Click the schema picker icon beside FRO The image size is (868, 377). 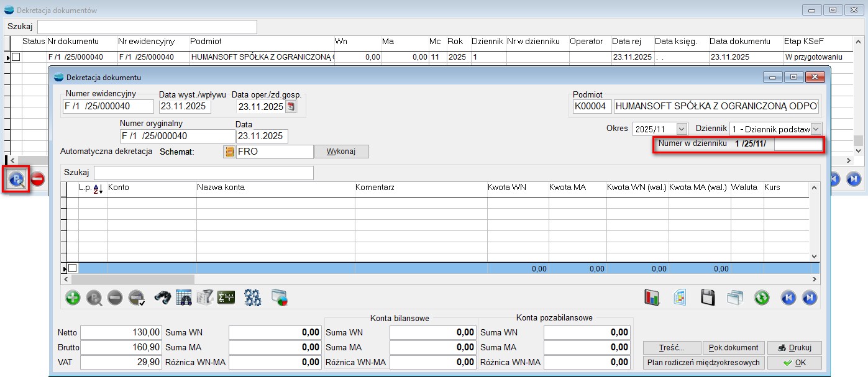tap(229, 152)
